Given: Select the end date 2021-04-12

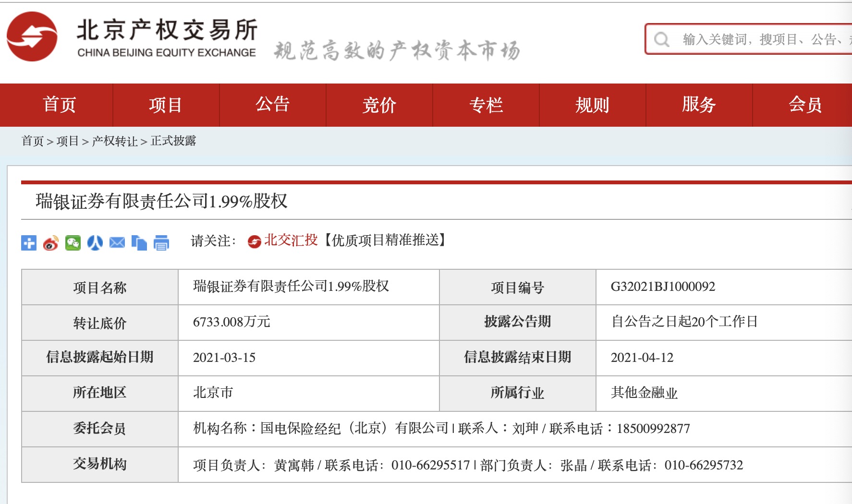Looking at the screenshot, I should pyautogui.click(x=642, y=358).
